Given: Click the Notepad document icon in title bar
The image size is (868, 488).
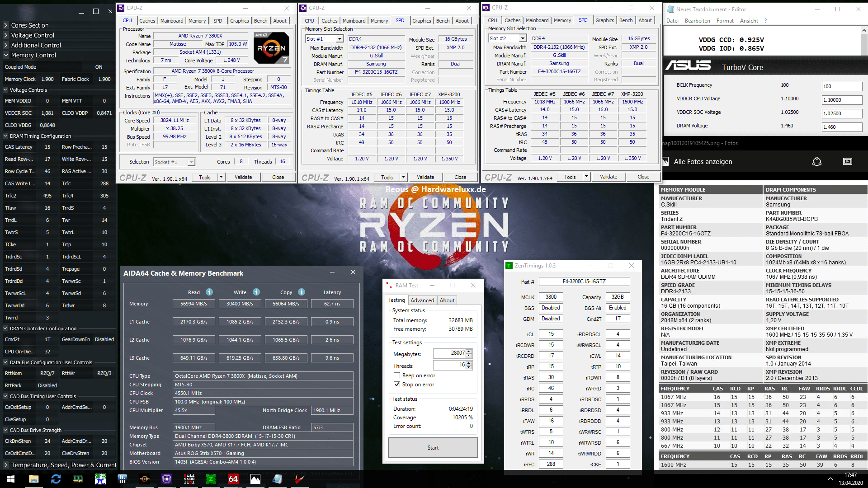Looking at the screenshot, I should click(x=670, y=9).
